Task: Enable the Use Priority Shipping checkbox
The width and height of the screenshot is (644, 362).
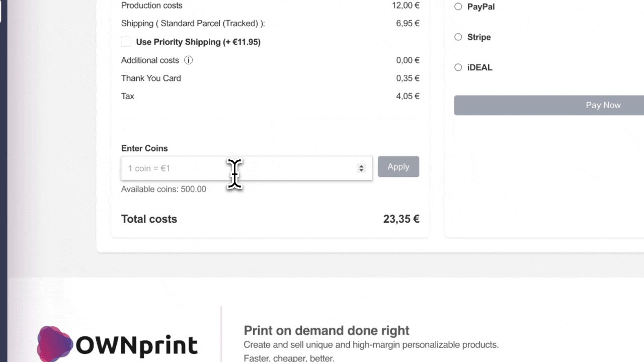Action: (126, 42)
